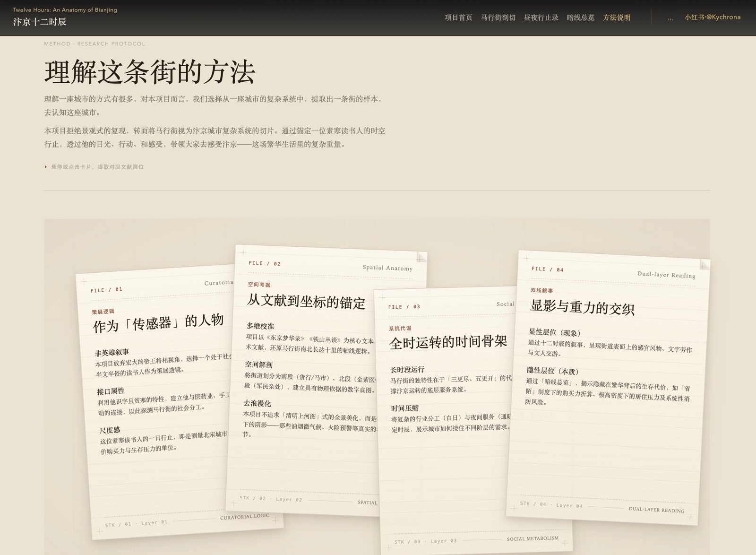Click the SOCIAL METABOLISM footer label

point(533,538)
